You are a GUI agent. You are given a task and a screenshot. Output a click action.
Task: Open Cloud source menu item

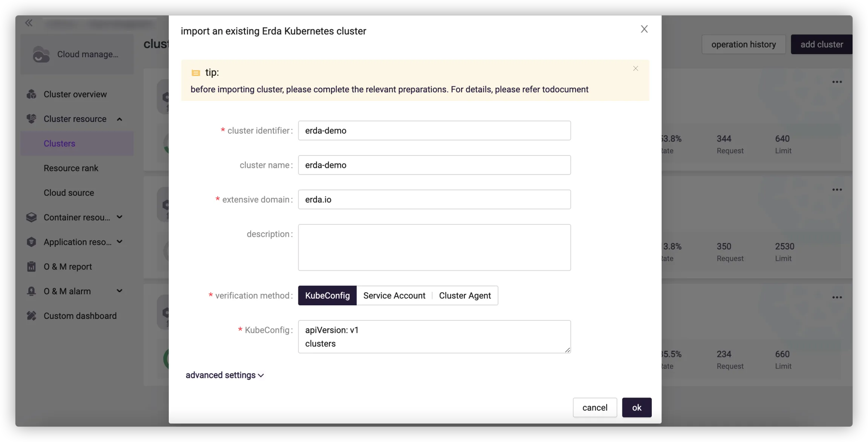[69, 193]
